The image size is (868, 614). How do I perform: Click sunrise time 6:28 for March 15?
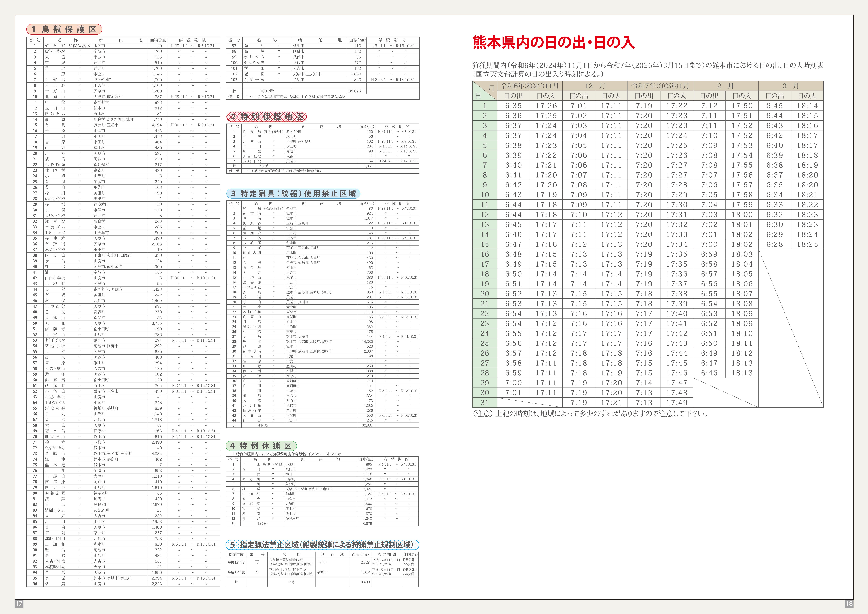pyautogui.click(x=775, y=244)
